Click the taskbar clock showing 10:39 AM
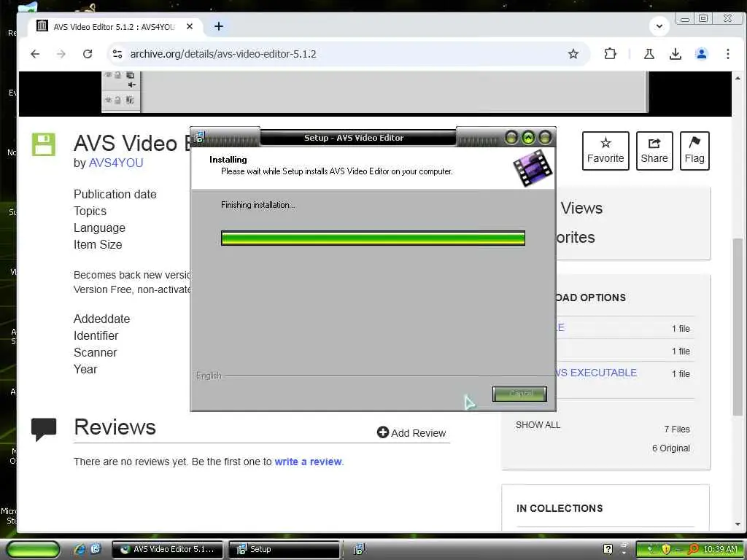747x560 pixels. pyautogui.click(x=720, y=549)
